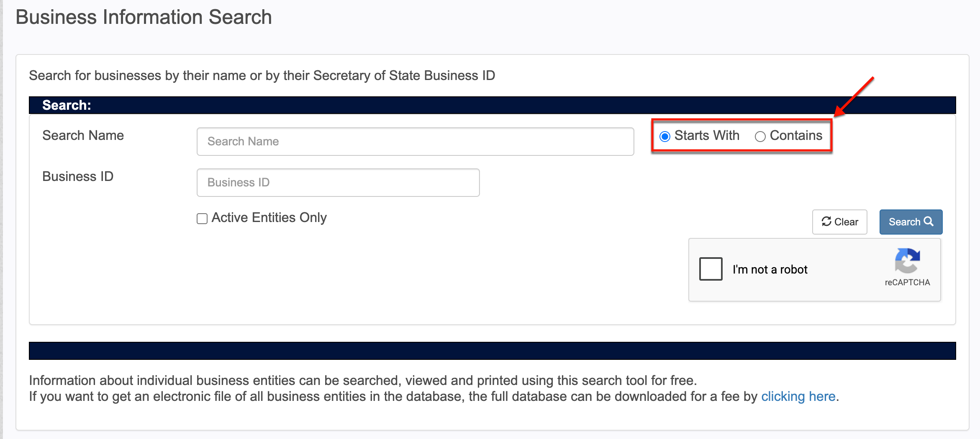Screen dimensions: 980x439
Task: Click the I'm not a robot text
Action: [770, 269]
